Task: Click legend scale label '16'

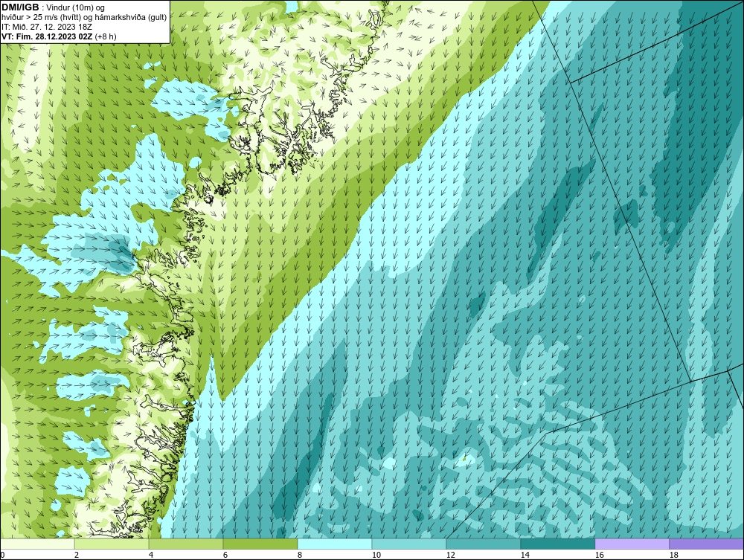Action: coord(599,555)
